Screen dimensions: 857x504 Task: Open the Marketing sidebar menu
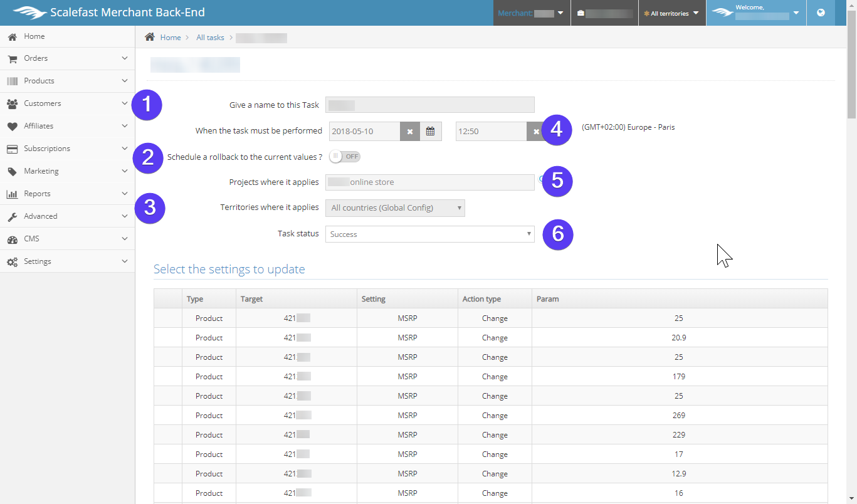67,171
